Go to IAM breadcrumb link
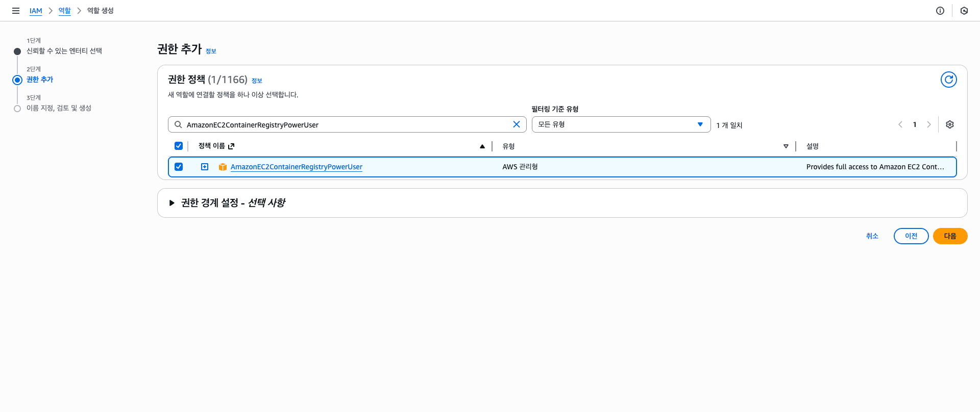Viewport: 980px width, 412px height. tap(36, 11)
